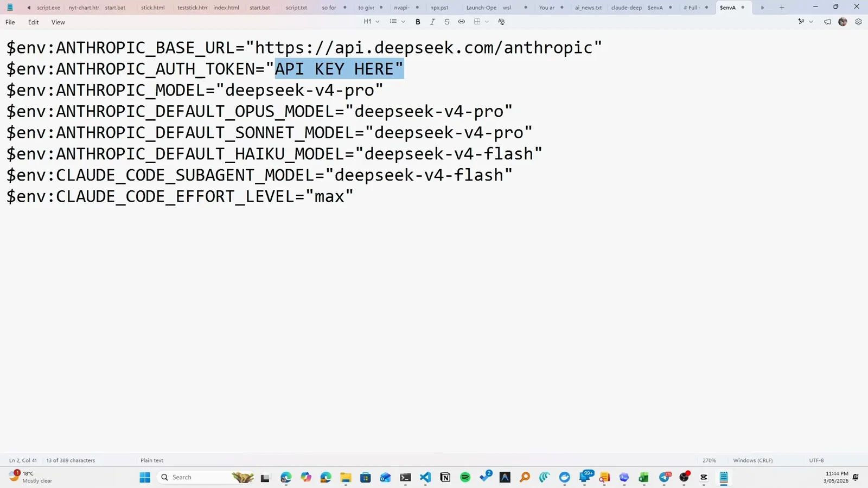The image size is (868, 488).
Task: Expand the Copilot rewrite dropdown chevron
Action: pos(811,22)
